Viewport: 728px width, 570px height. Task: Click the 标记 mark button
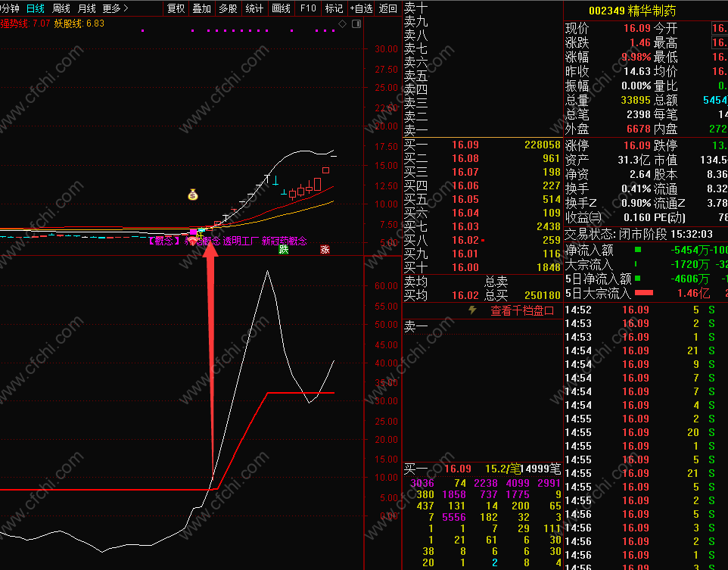pyautogui.click(x=334, y=8)
